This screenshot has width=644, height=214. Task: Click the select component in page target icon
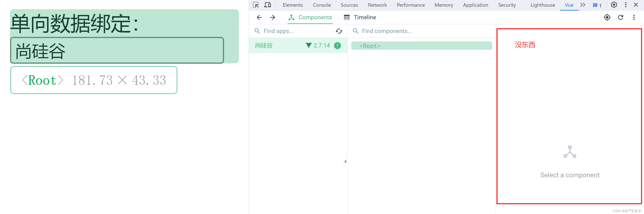tap(607, 17)
